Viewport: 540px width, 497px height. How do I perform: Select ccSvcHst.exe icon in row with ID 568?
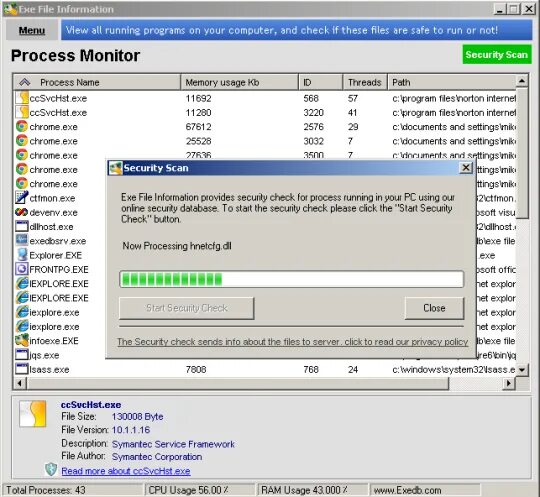click(22, 98)
